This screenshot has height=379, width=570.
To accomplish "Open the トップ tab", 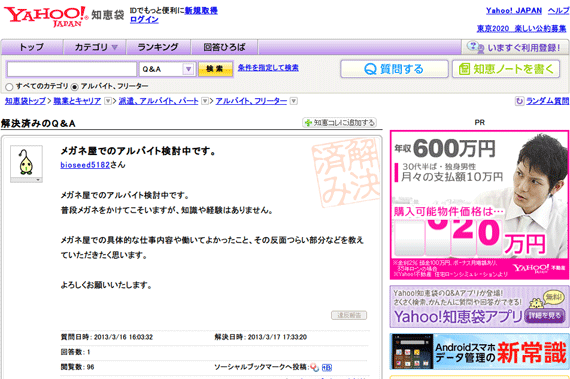I will tap(32, 47).
